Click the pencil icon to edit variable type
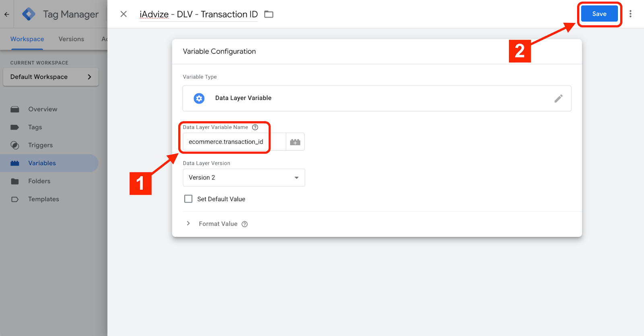The image size is (644, 336). [x=558, y=98]
